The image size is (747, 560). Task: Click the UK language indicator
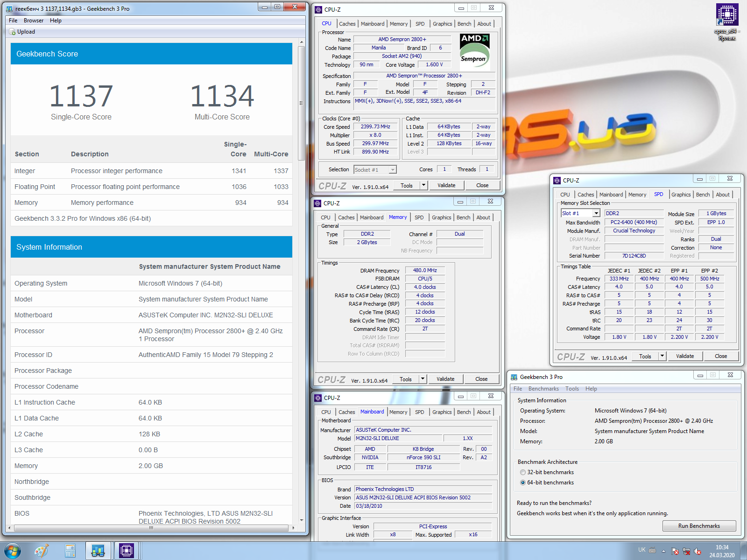[642, 550]
